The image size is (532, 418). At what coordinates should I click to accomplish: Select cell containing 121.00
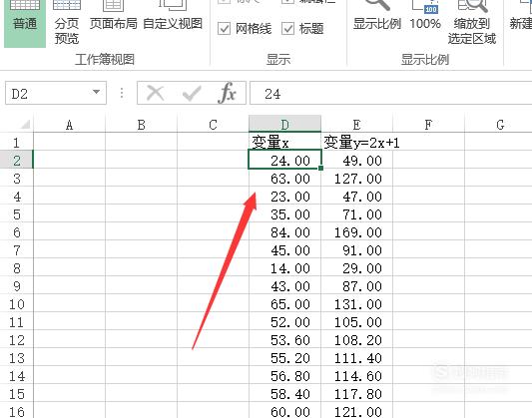click(x=357, y=411)
